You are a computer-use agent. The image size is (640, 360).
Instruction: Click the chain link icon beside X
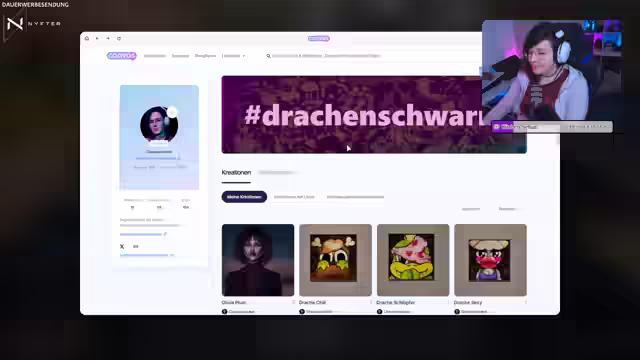136,247
